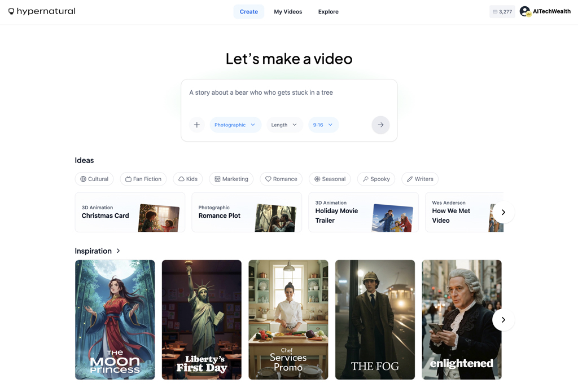This screenshot has width=578, height=392.
Task: Enable the Seasonal idea filter
Action: [330, 179]
